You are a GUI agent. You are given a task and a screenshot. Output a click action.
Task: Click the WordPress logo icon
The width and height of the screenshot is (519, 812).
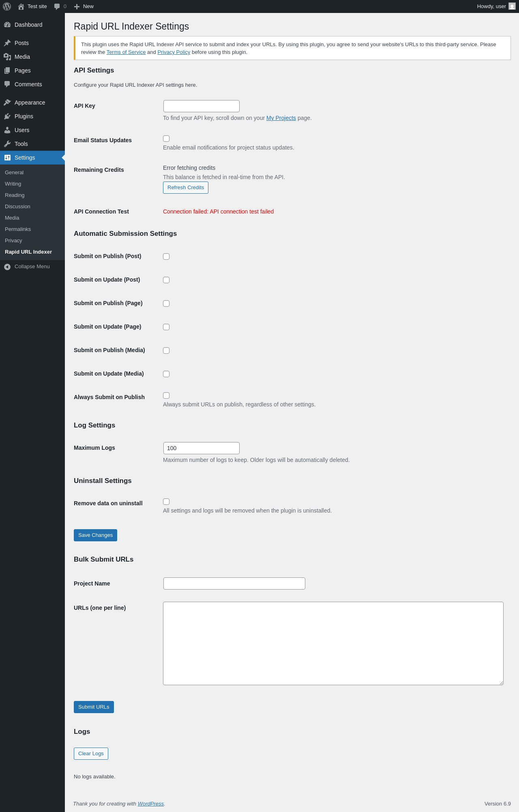(7, 6)
